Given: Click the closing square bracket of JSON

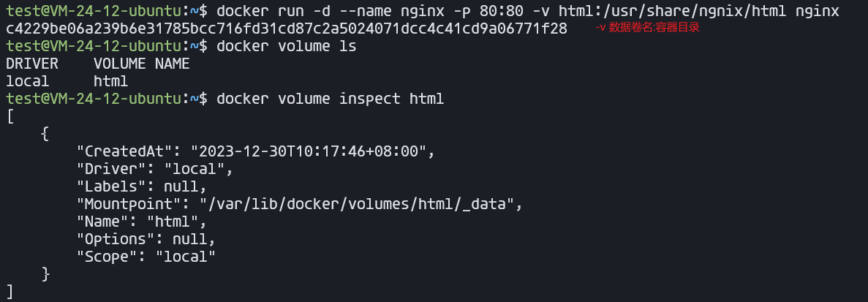Looking at the screenshot, I should pyautogui.click(x=10, y=292).
